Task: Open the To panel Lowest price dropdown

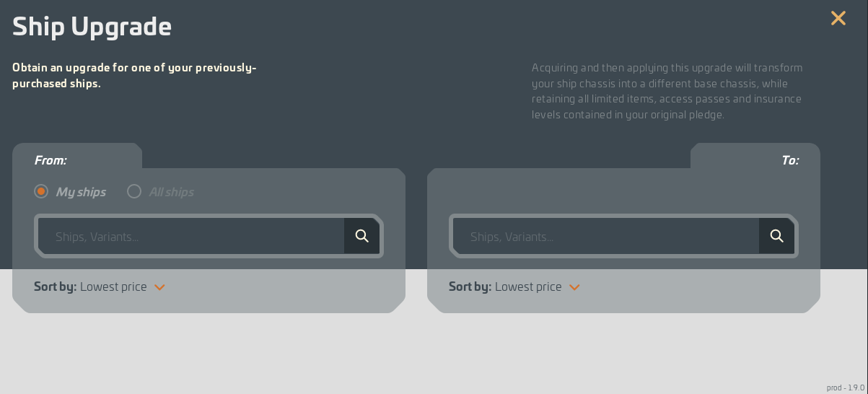Action: click(x=528, y=286)
